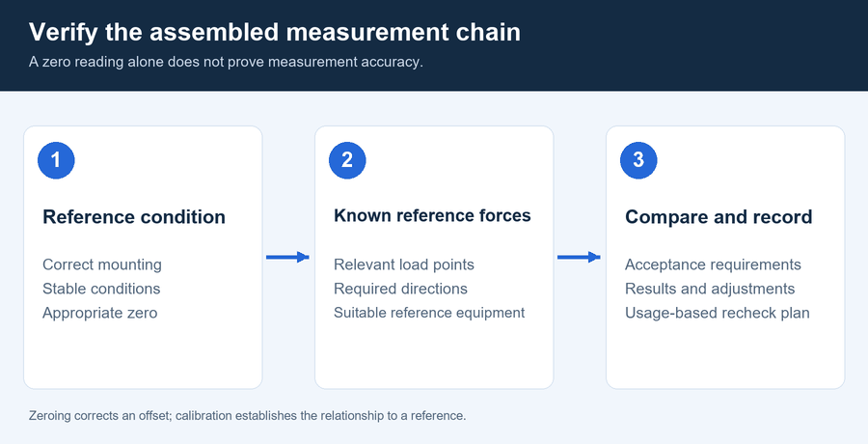Click 'Suitable reference equipment' text

tap(429, 313)
